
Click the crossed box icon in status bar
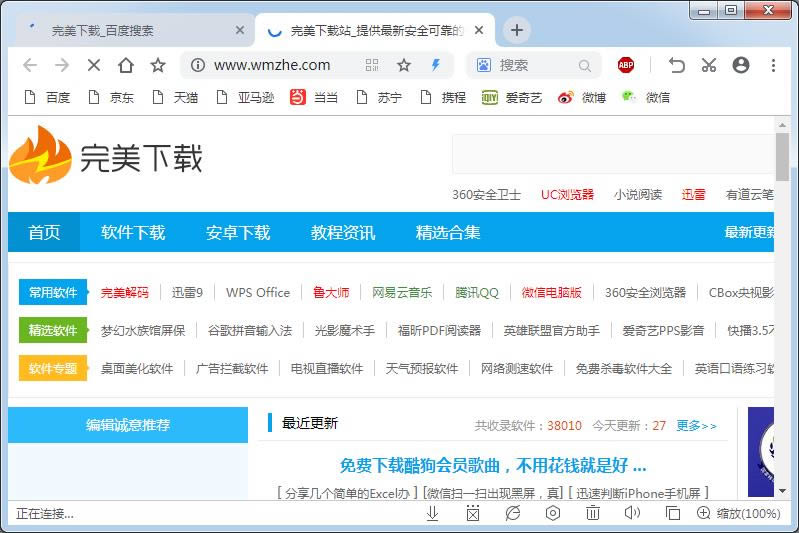[x=473, y=513]
